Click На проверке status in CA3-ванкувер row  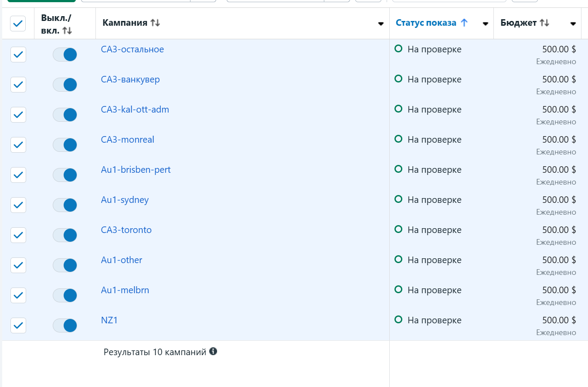point(435,79)
